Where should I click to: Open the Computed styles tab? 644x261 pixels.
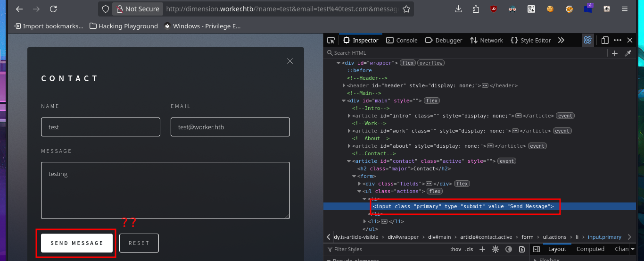590,249
